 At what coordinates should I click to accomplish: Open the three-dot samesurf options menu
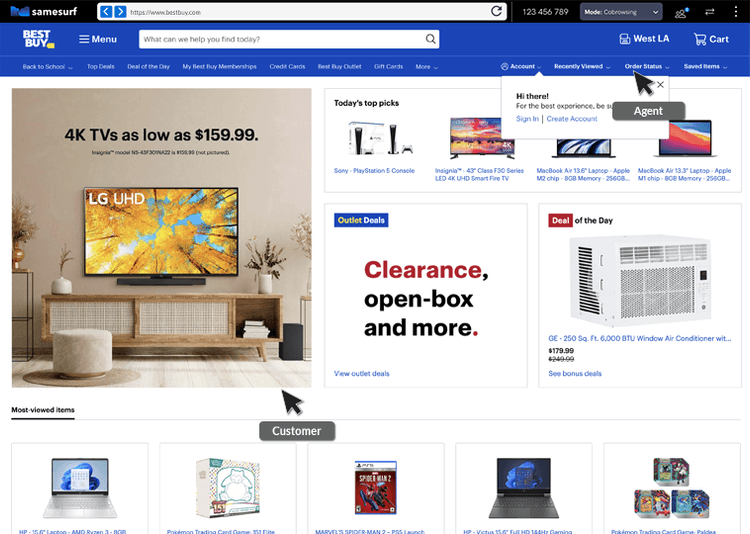coord(736,12)
